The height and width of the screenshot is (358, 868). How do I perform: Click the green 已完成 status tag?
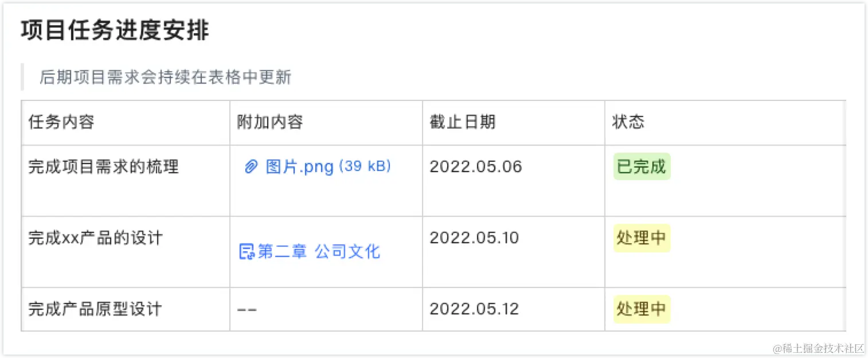(x=641, y=167)
